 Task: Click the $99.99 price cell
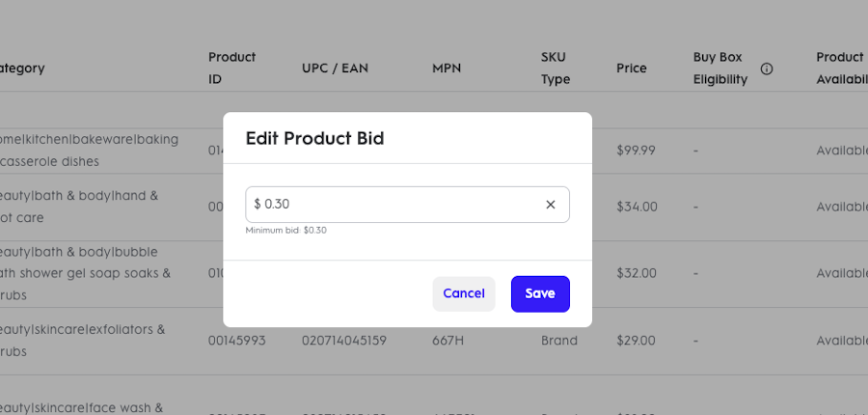[637, 151]
